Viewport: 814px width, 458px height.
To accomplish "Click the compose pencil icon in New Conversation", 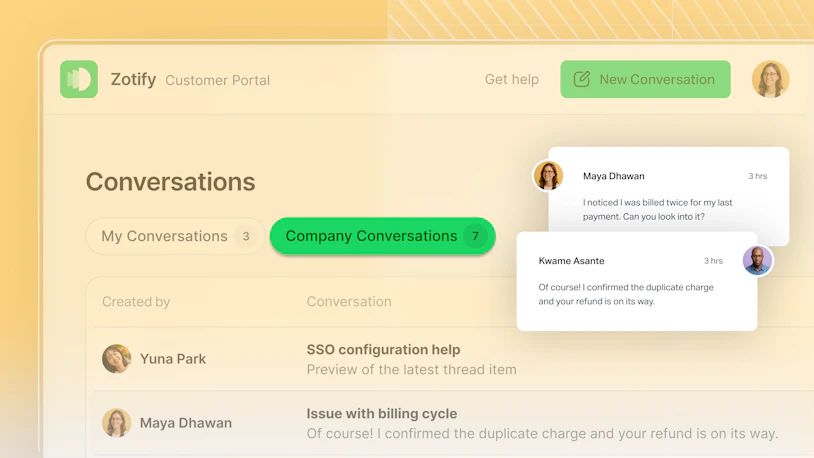I will point(581,79).
